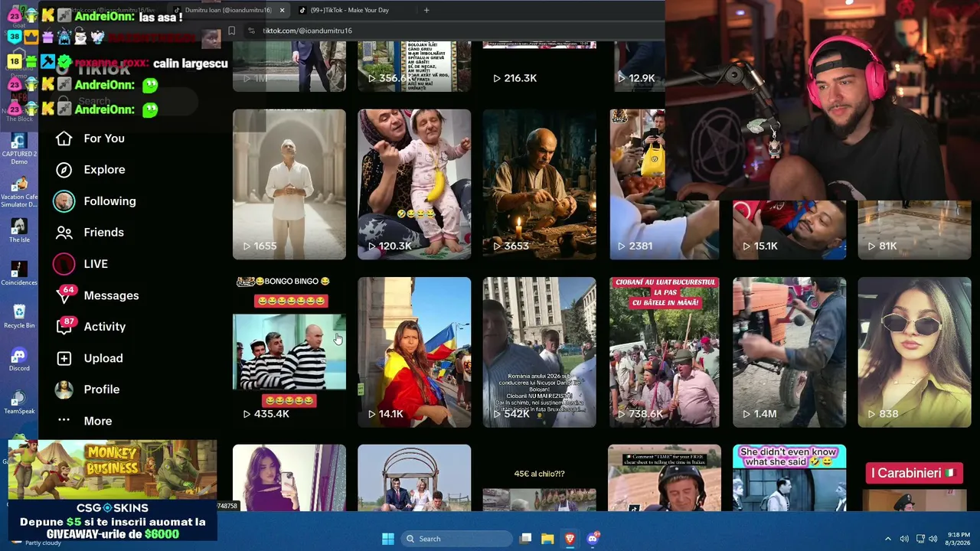Close the Dumitru Ioan tab
The image size is (980, 551).
click(282, 10)
